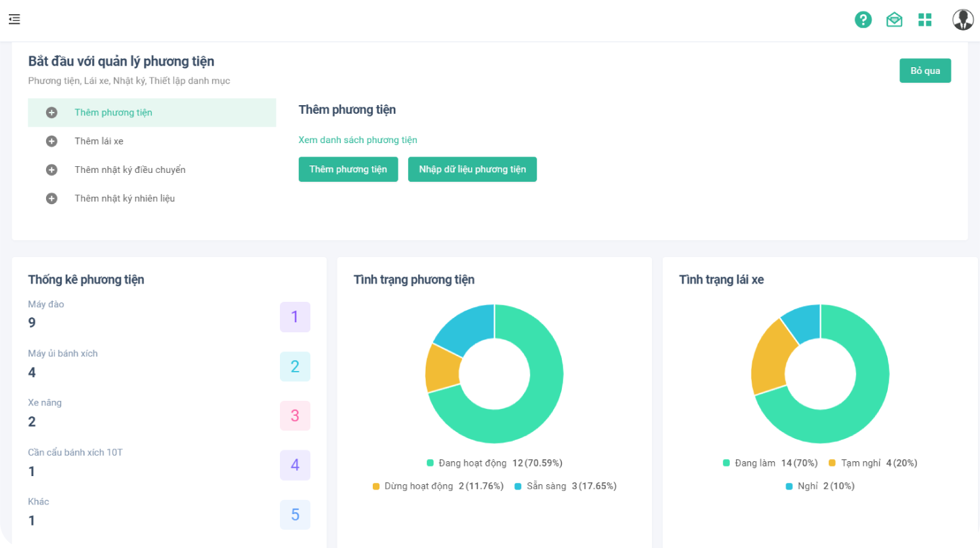The width and height of the screenshot is (980, 548).
Task: Click plus icon beside Thêm lái xe
Action: [x=52, y=141]
